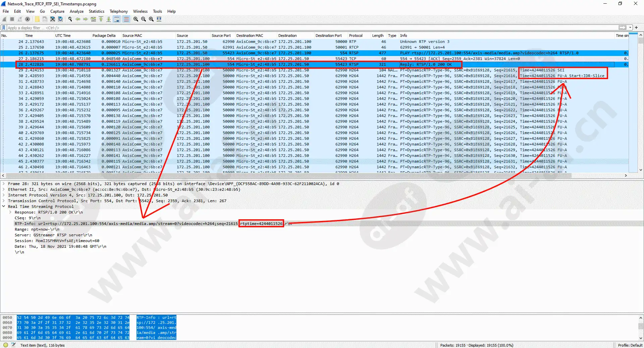The image size is (644, 348).
Task: Open display filter history dropdown
Action: 630,27
